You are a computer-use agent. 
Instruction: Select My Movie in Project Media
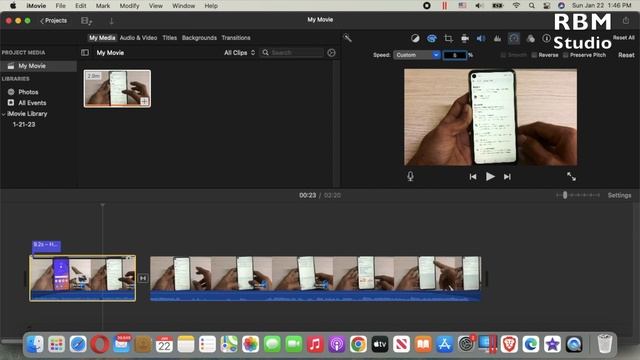pyautogui.click(x=38, y=66)
